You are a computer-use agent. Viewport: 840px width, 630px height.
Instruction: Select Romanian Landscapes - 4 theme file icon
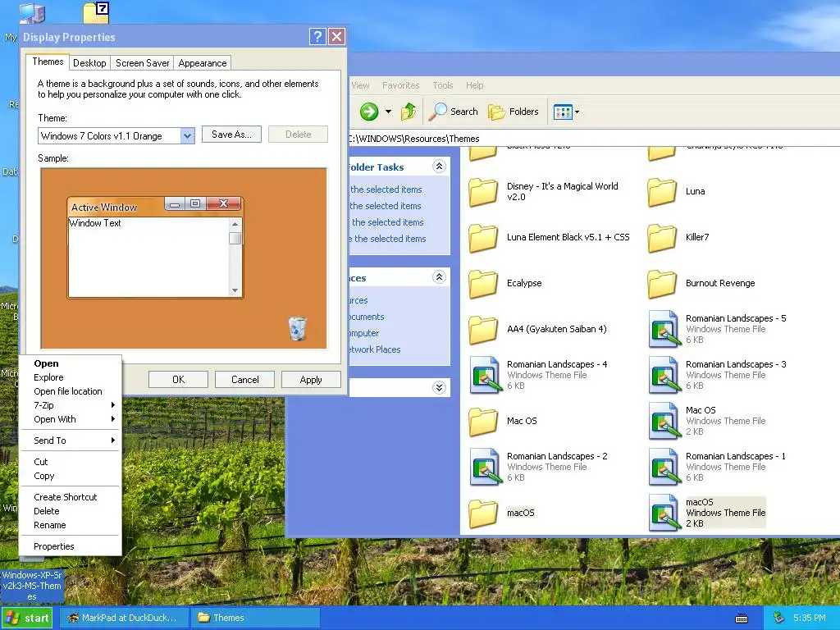click(486, 375)
